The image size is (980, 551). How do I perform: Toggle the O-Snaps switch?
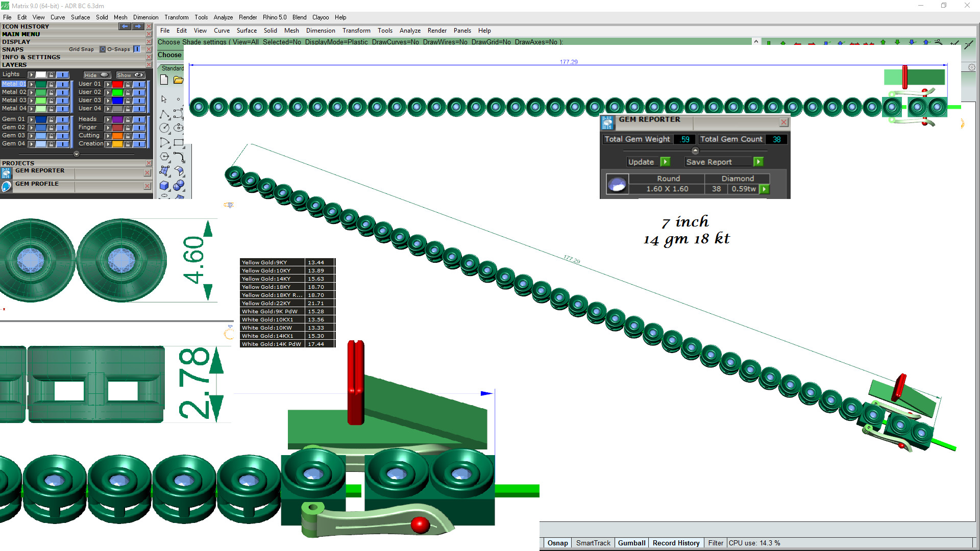pyautogui.click(x=137, y=49)
